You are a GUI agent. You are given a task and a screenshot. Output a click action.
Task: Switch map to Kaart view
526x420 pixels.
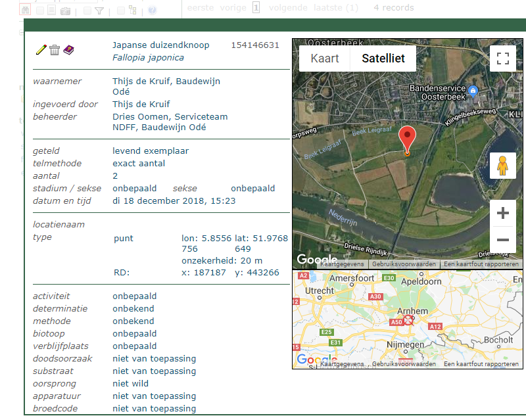325,58
